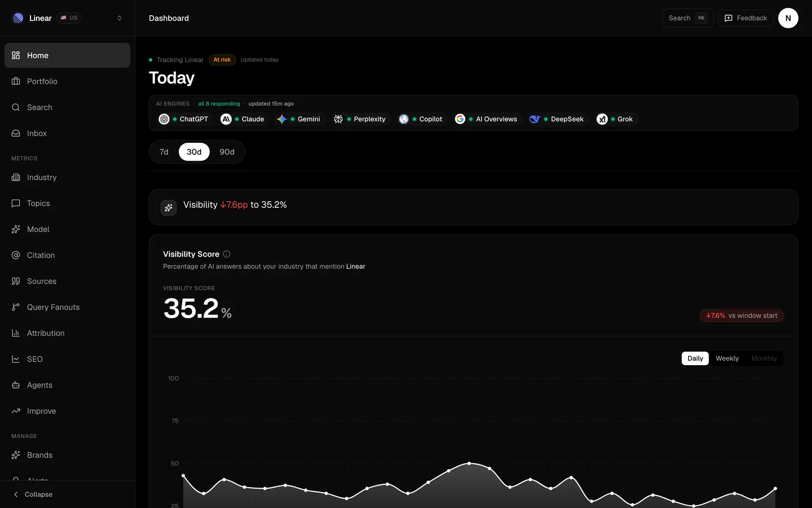Switch chart to Monthly view
Screen dimensions: 812x508
764,359
